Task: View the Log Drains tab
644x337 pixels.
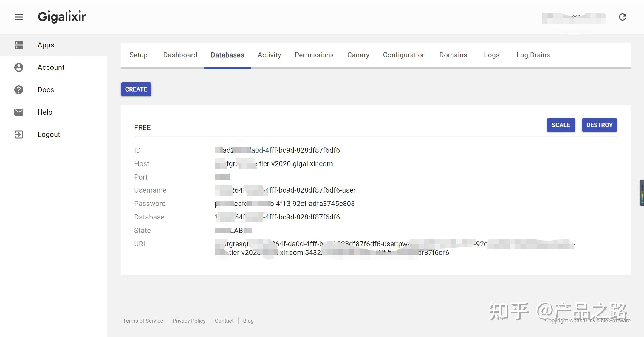Action: [533, 55]
